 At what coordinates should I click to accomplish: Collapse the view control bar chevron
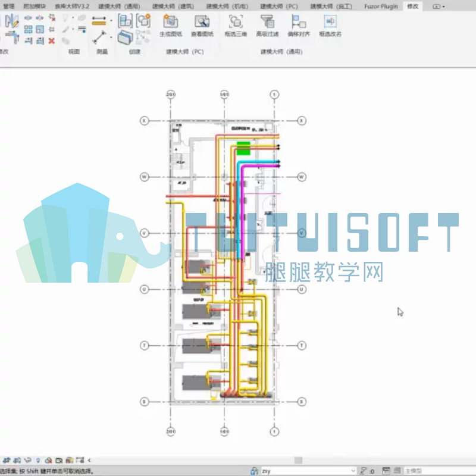89,460
